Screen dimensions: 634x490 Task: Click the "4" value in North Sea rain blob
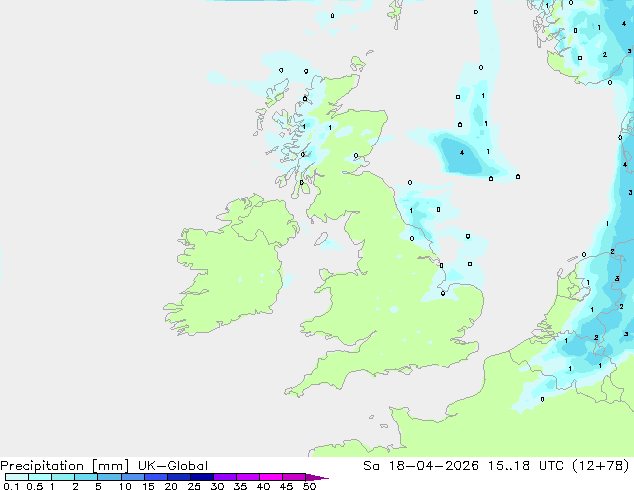click(462, 153)
